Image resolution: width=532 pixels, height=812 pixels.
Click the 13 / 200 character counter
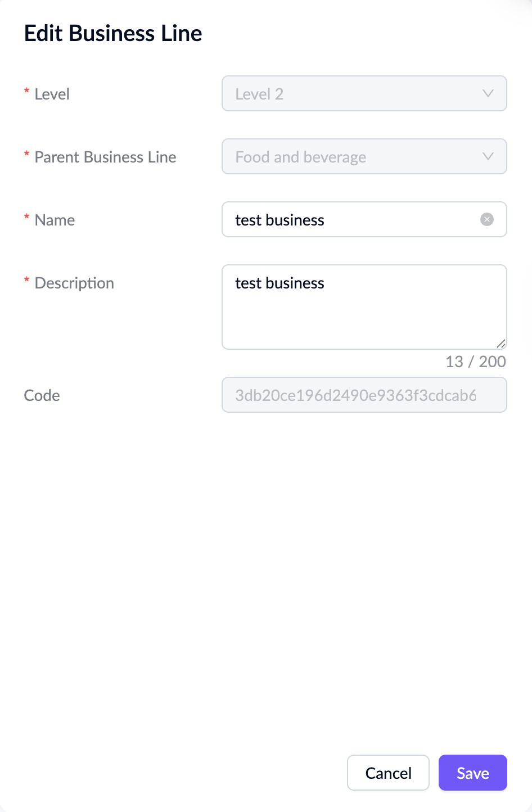pyautogui.click(x=475, y=362)
